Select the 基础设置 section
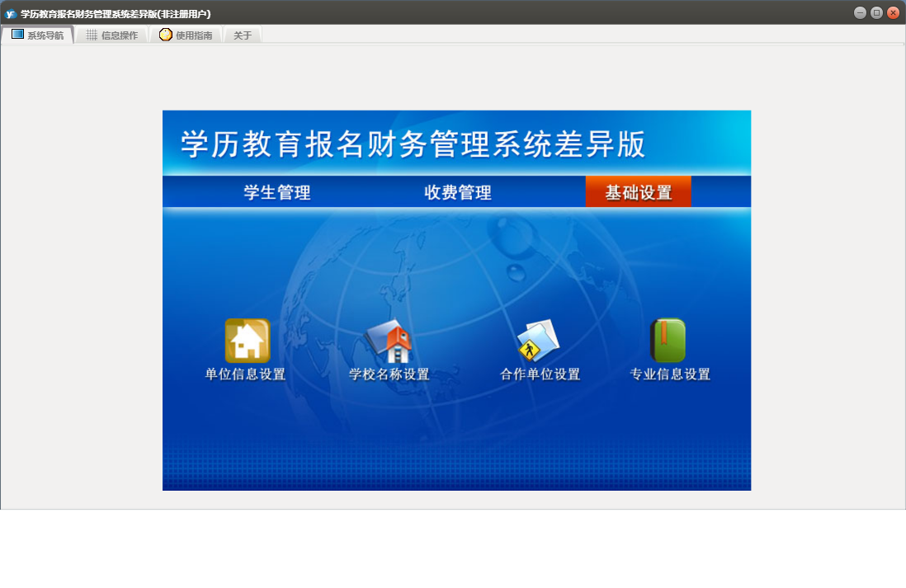 [639, 192]
